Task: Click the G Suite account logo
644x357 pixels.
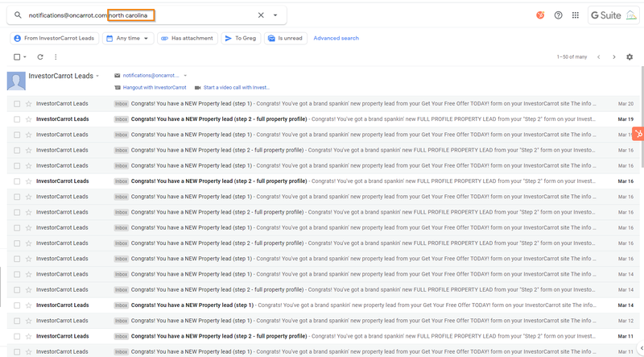Action: coord(613,15)
